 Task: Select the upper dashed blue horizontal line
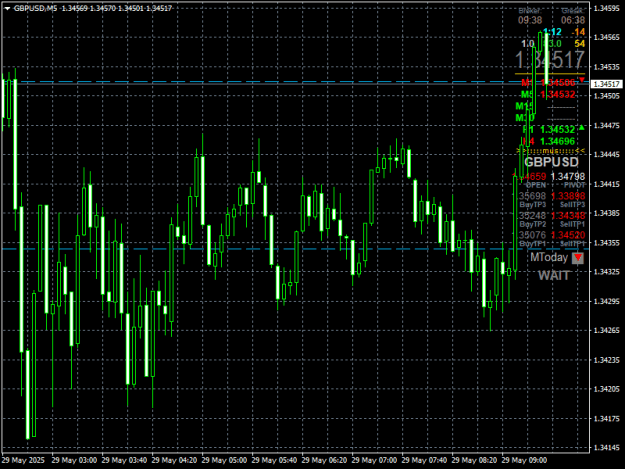click(295, 82)
